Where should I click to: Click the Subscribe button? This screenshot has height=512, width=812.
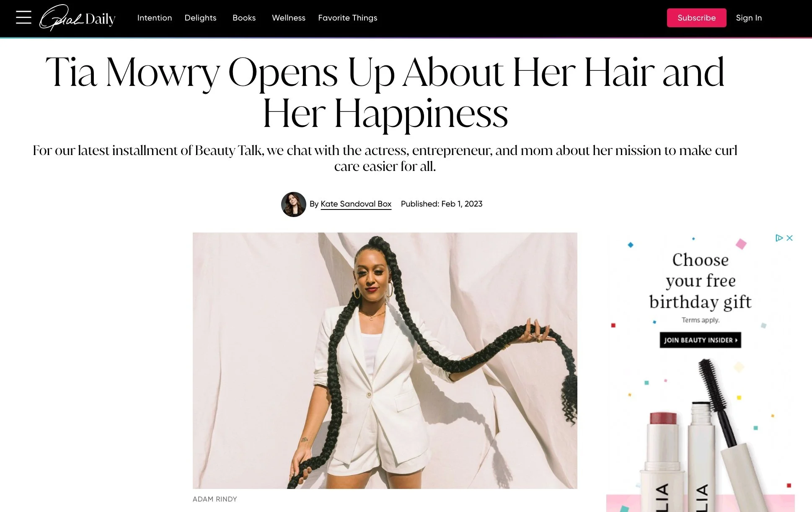pyautogui.click(x=696, y=18)
